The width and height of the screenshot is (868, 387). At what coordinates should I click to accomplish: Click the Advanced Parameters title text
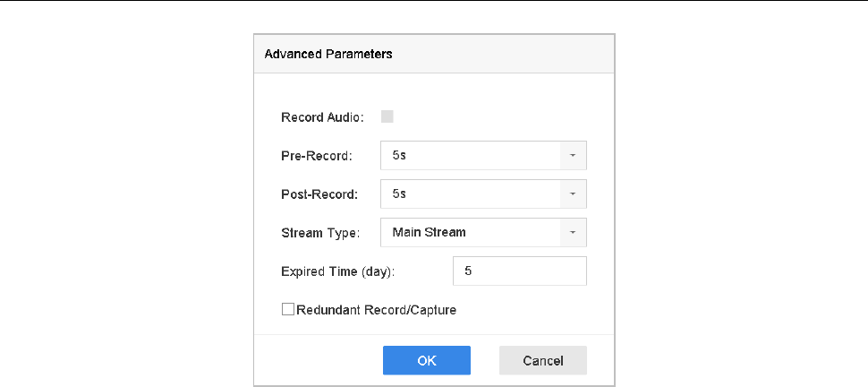tap(328, 55)
